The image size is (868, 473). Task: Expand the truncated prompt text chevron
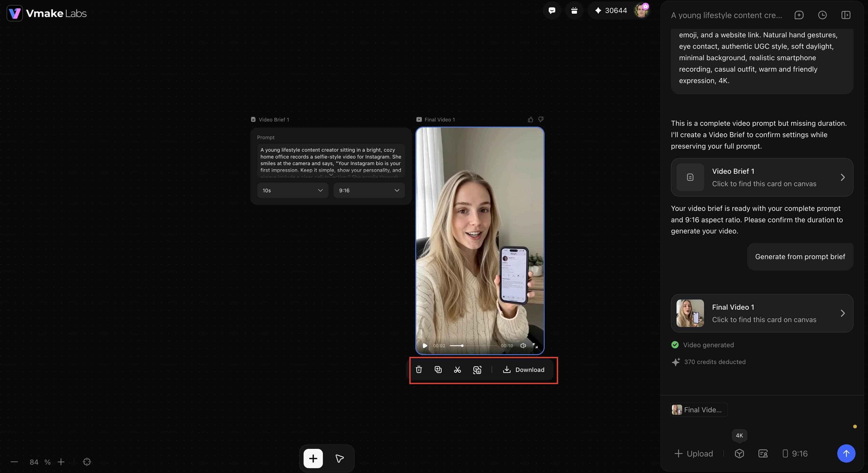[331, 174]
